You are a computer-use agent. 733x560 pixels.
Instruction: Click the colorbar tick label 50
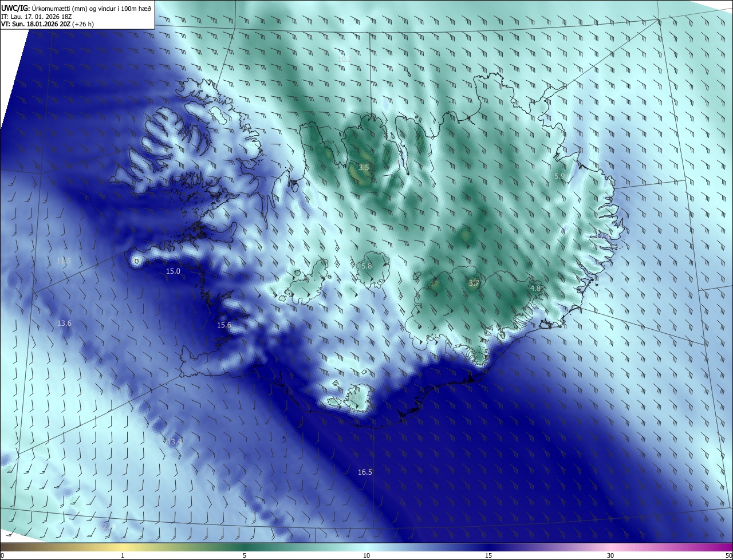728,555
